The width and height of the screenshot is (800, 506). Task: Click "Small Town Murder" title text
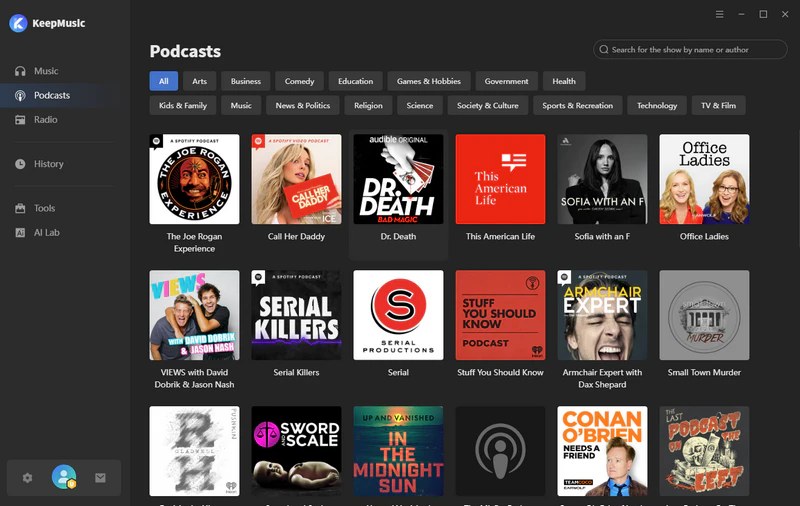click(704, 373)
